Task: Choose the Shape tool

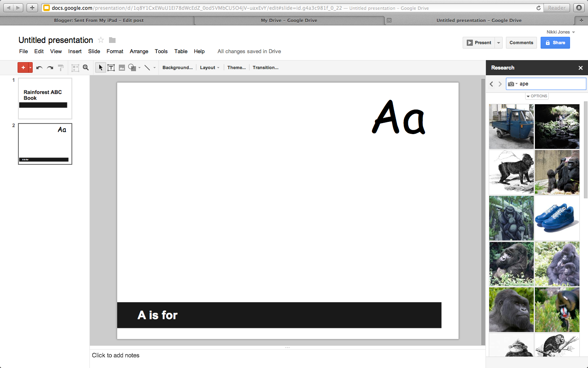Action: (x=132, y=67)
